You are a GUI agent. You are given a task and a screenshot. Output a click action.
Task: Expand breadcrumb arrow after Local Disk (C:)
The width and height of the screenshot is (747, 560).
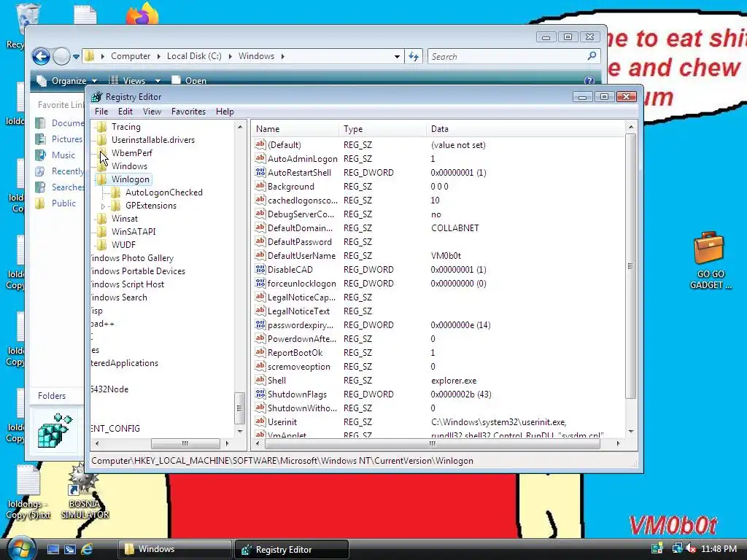click(230, 56)
